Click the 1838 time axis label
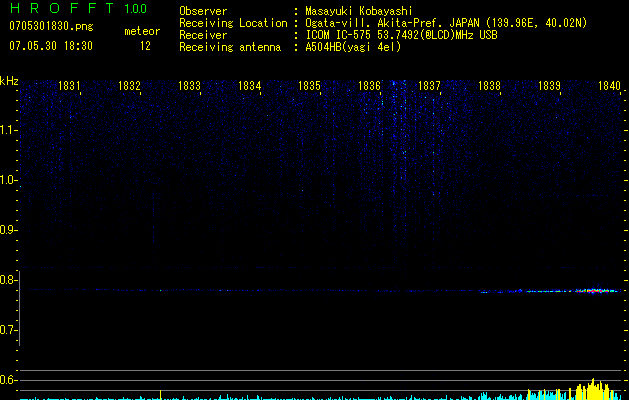The image size is (629, 400). (489, 85)
